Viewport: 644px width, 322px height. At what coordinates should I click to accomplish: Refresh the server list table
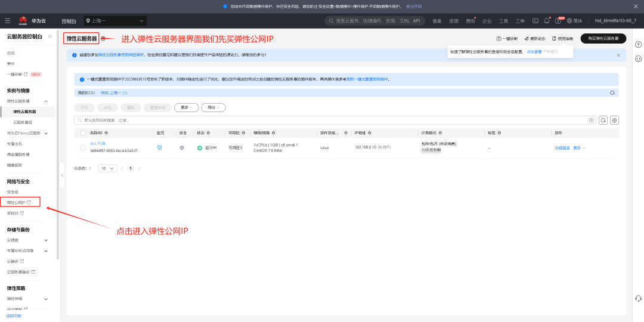[x=603, y=120]
